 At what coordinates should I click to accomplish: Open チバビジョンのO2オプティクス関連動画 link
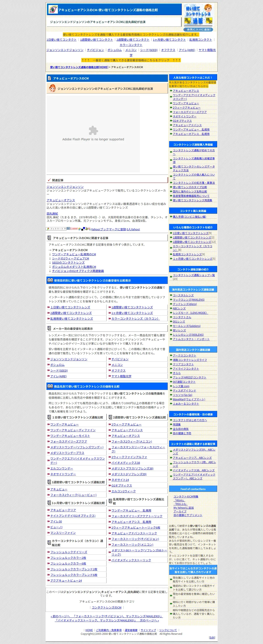click(x=78, y=271)
